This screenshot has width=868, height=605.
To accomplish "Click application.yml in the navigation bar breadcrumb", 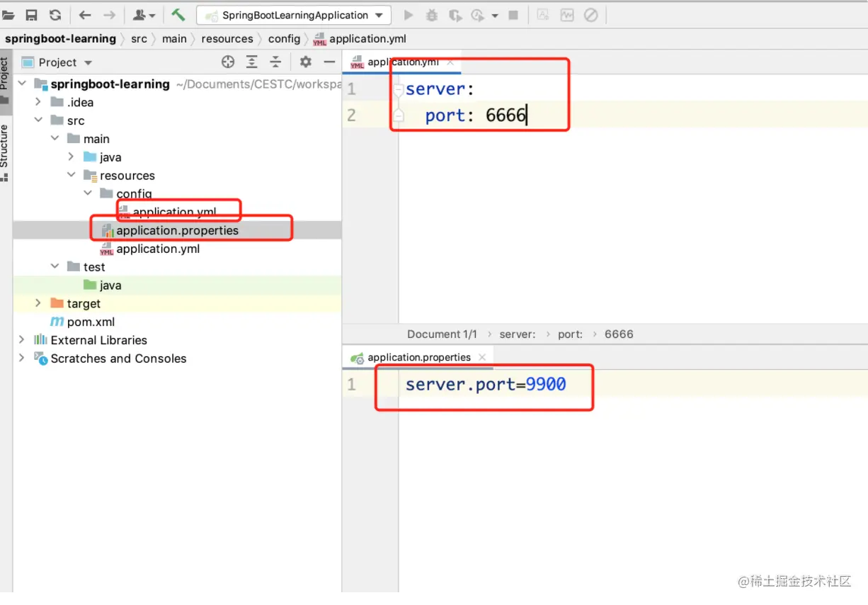I will click(360, 39).
